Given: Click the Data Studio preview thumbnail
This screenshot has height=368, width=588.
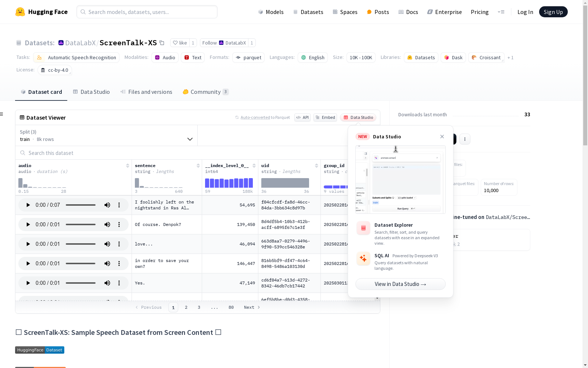Looking at the screenshot, I should (x=401, y=180).
